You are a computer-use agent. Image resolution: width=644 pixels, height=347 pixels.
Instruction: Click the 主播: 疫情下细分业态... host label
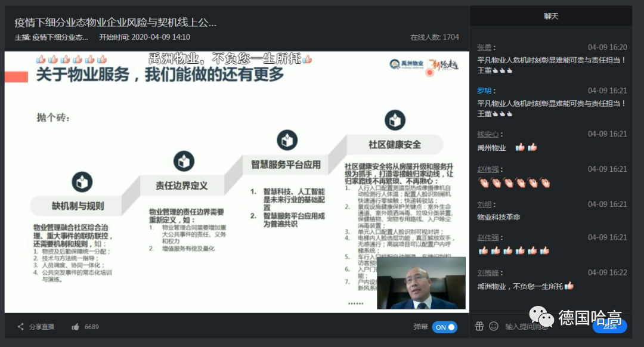[51, 38]
